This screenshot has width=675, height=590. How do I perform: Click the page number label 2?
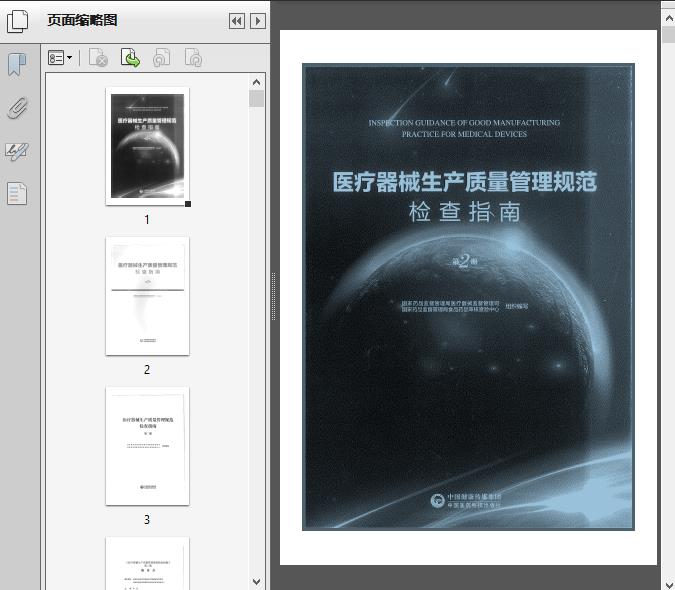[147, 369]
